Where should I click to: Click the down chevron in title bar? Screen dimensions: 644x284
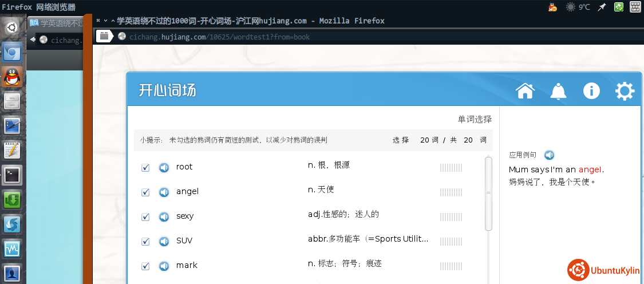(105, 21)
